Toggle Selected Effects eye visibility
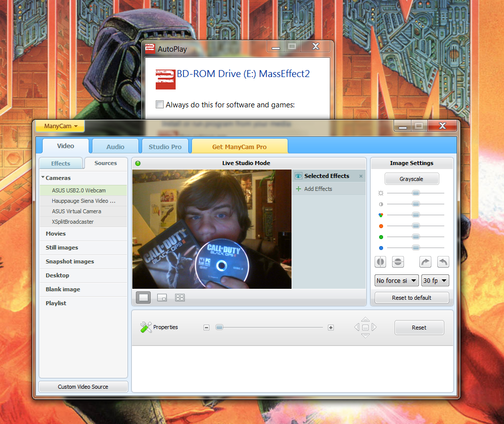504x424 pixels. [299, 176]
